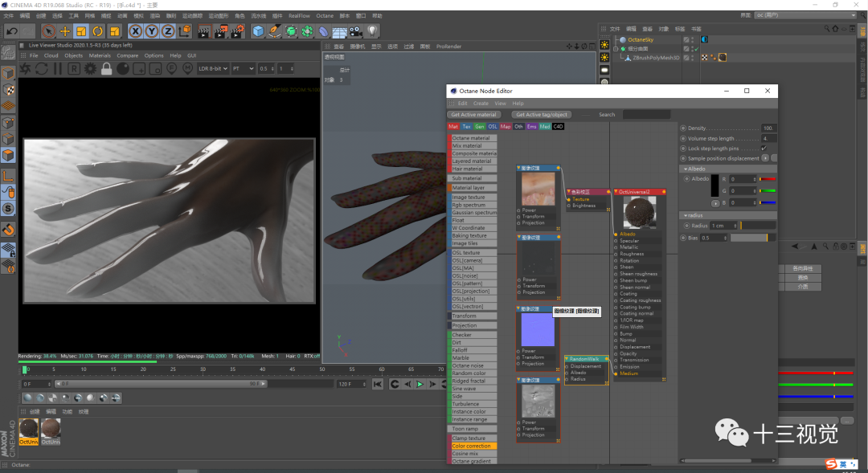Open Live Viewer settings gear
This screenshot has height=473, width=868.
tap(90, 68)
